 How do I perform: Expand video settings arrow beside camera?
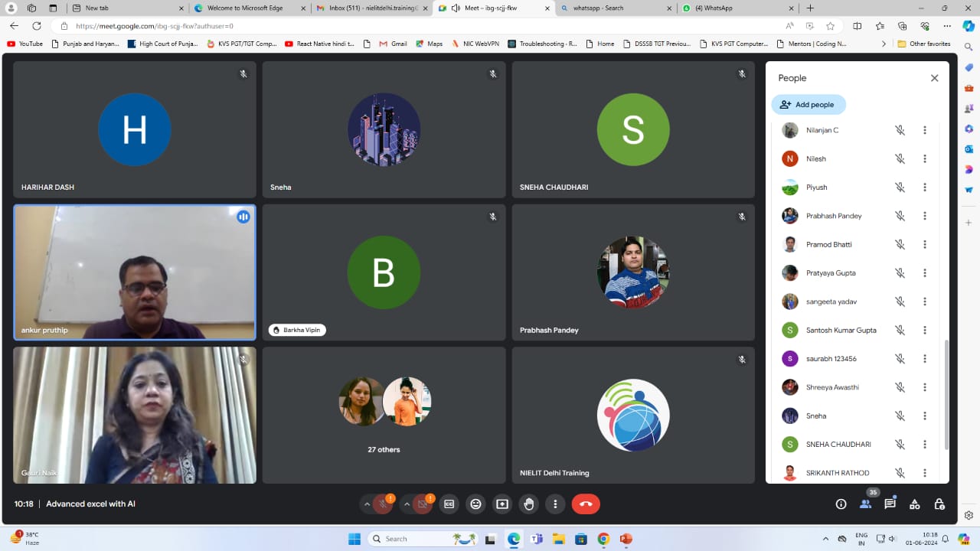point(407,504)
